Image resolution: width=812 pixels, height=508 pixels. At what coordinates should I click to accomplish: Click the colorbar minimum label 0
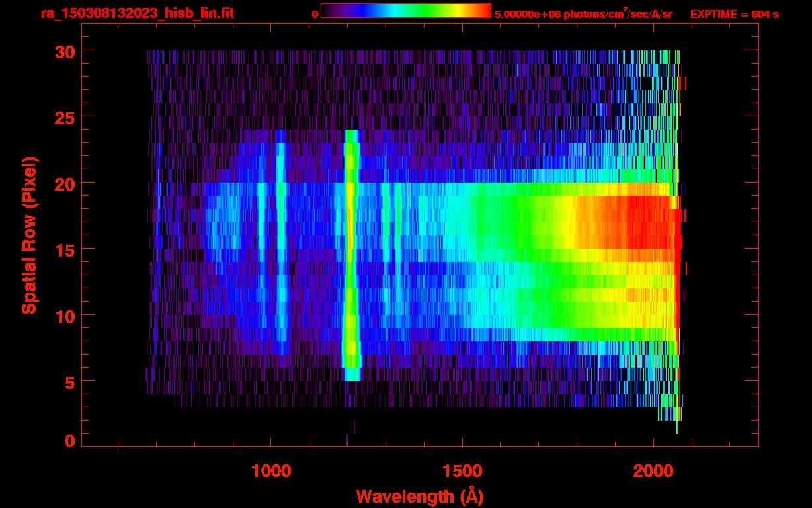click(x=315, y=14)
